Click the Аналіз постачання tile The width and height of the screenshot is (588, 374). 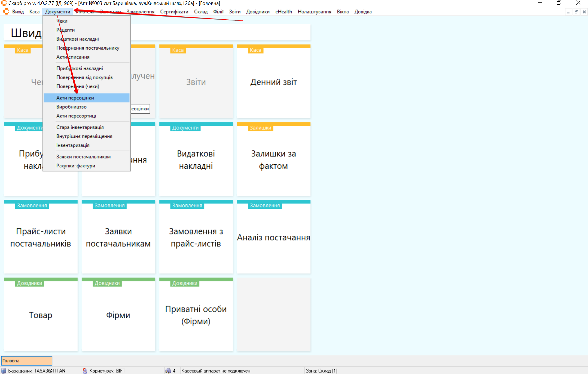[x=273, y=237]
